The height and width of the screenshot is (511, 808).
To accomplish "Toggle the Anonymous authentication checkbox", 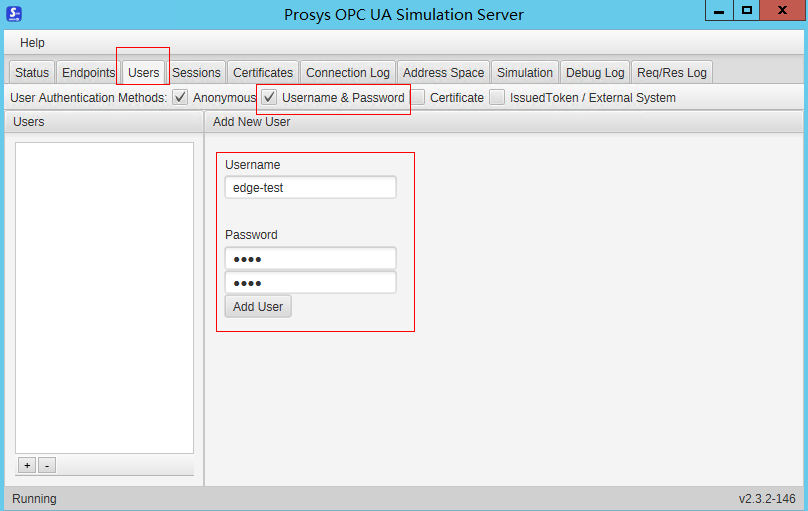I will tap(180, 97).
